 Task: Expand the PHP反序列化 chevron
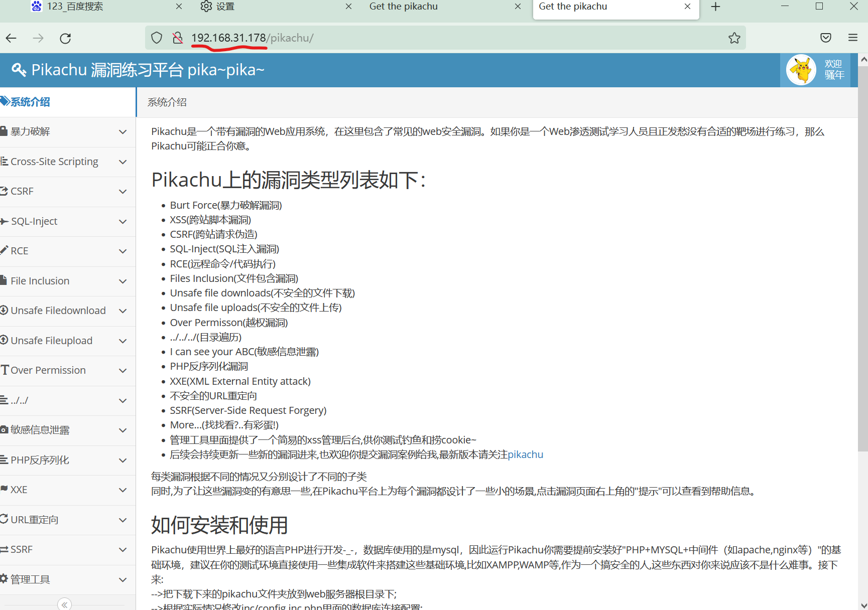point(122,461)
